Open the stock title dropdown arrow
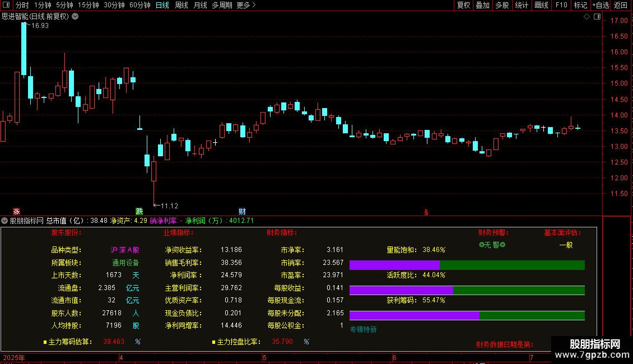 (x=75, y=17)
